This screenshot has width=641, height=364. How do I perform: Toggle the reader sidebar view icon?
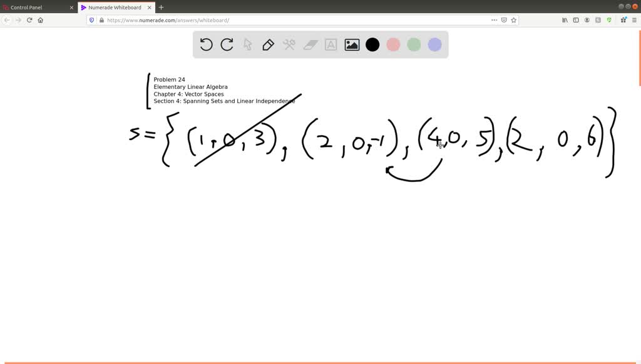coord(577,19)
